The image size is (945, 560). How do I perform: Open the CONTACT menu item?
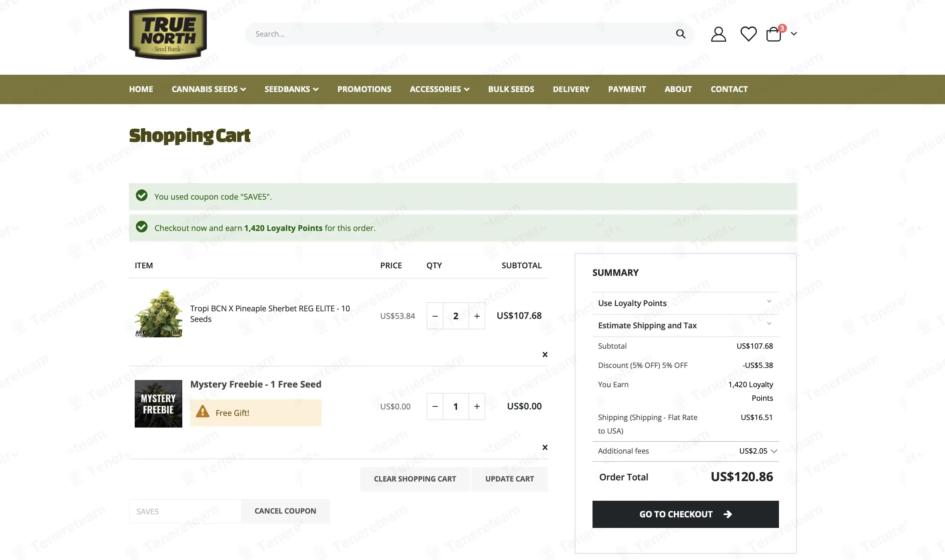click(x=729, y=89)
